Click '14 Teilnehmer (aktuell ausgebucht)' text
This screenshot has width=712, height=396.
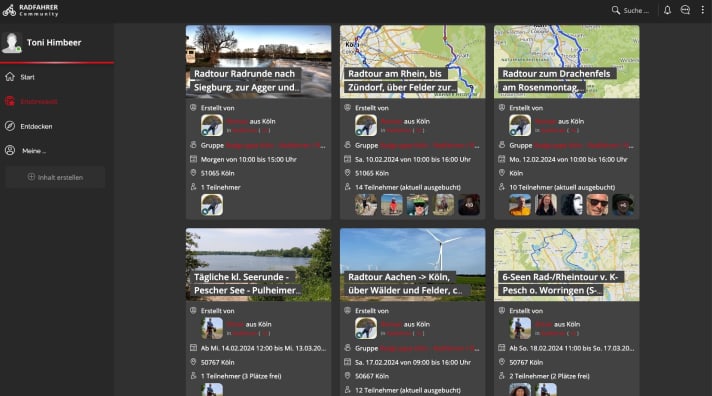point(408,187)
